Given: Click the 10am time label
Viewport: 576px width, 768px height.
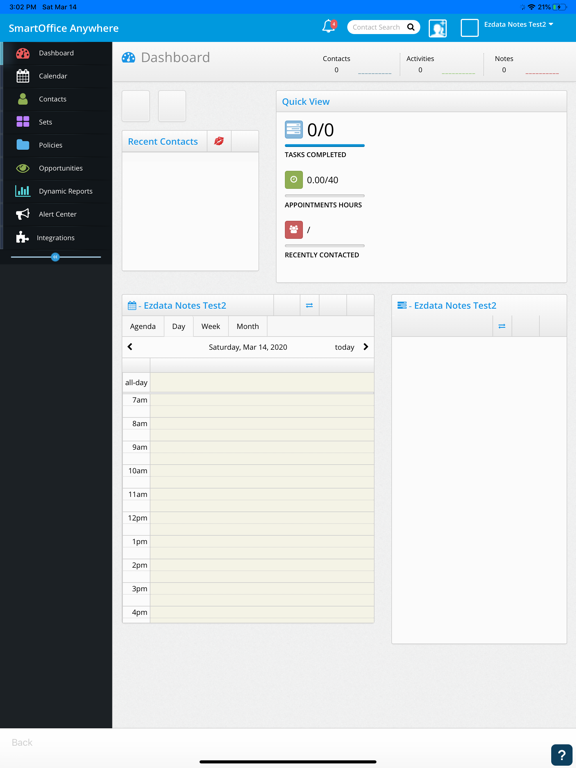Looking at the screenshot, I should click(x=138, y=471).
